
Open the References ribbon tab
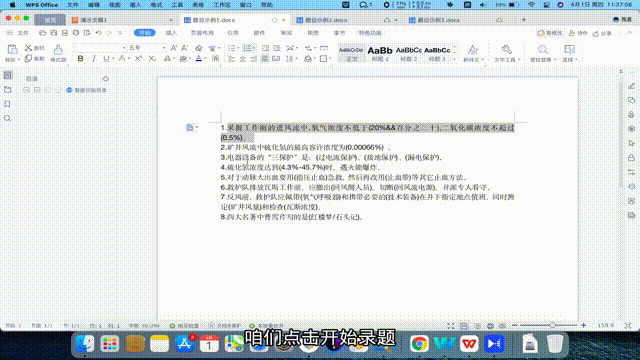[233, 33]
